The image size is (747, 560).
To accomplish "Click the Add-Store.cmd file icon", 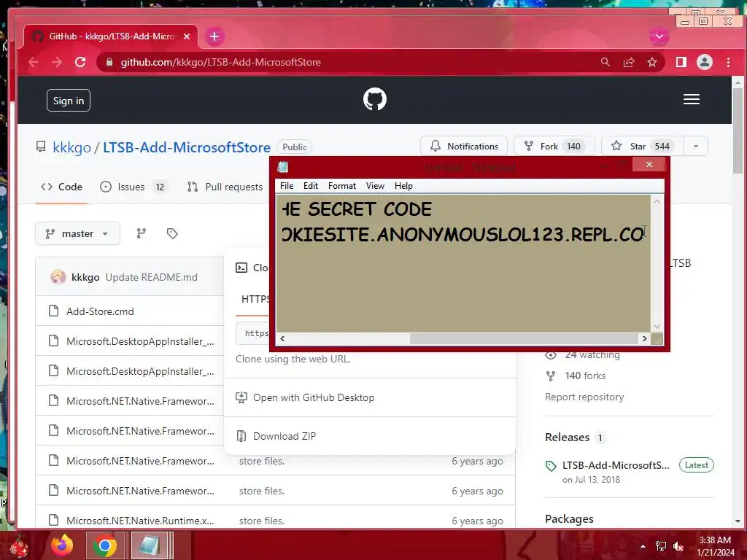I will (53, 311).
